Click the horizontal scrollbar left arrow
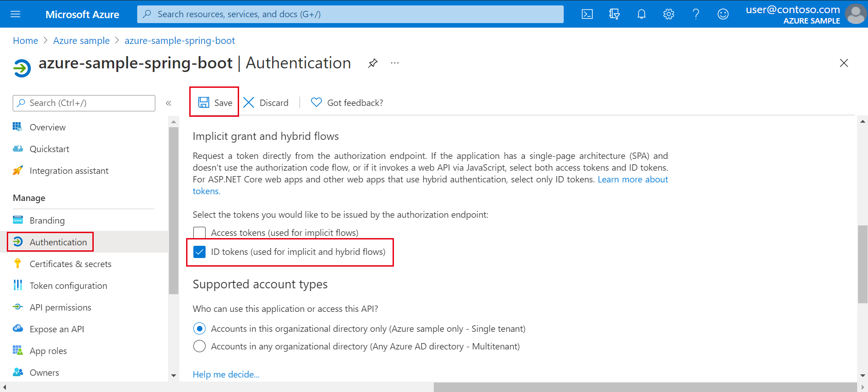 click(x=4, y=387)
